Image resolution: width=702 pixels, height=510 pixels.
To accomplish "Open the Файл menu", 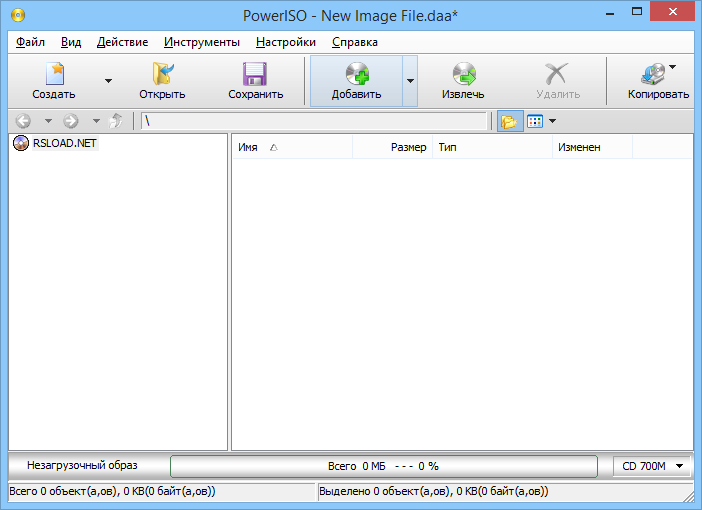I will click(30, 42).
